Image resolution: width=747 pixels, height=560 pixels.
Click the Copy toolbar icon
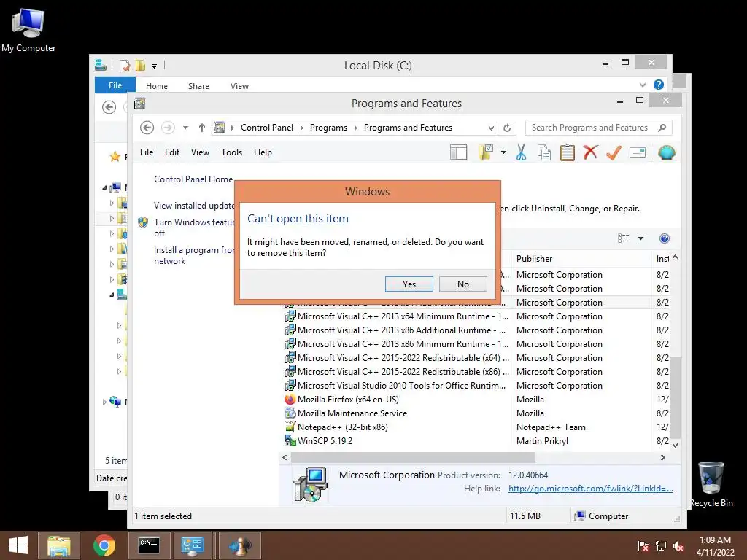pos(544,153)
